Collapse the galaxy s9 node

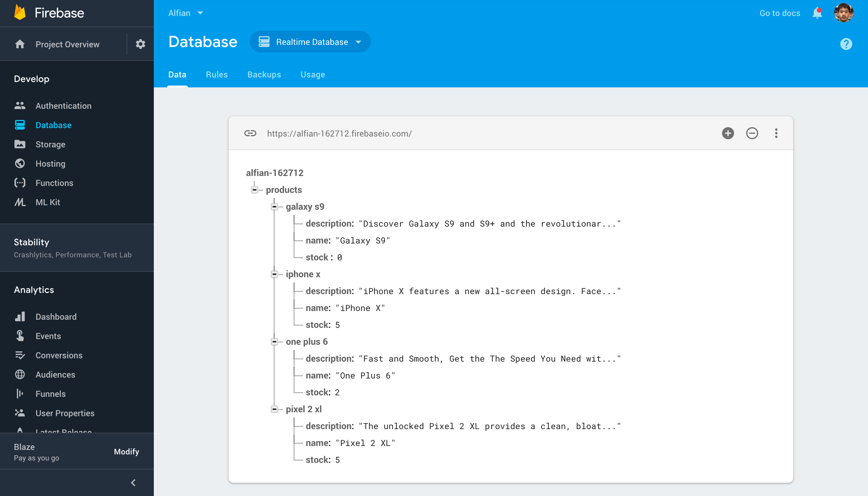coord(274,207)
